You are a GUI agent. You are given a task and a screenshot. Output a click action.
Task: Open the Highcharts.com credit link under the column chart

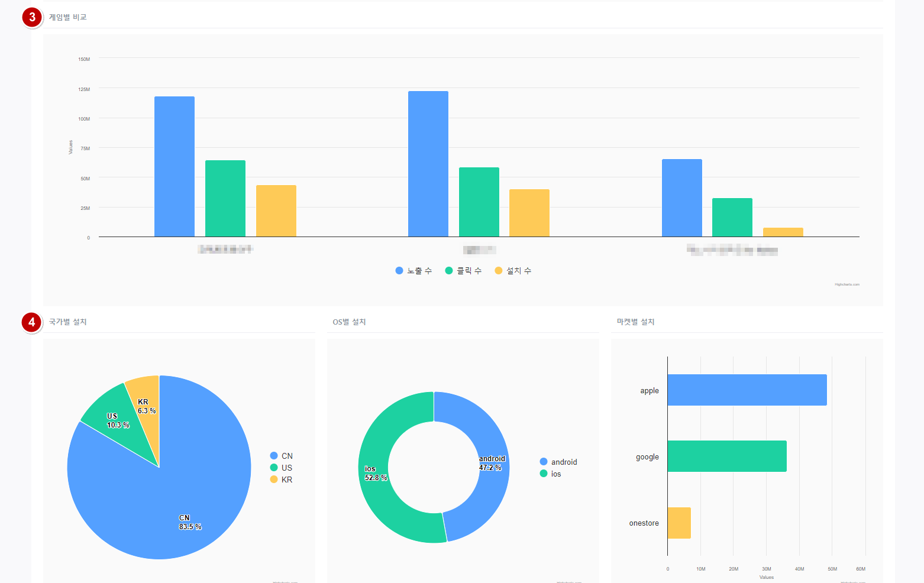tap(847, 284)
